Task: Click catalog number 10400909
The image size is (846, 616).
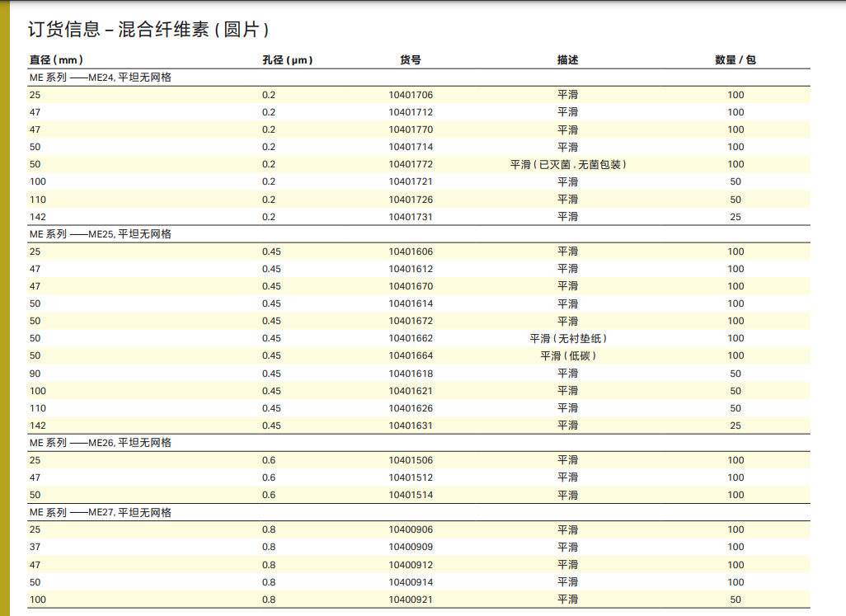Action: [411, 548]
